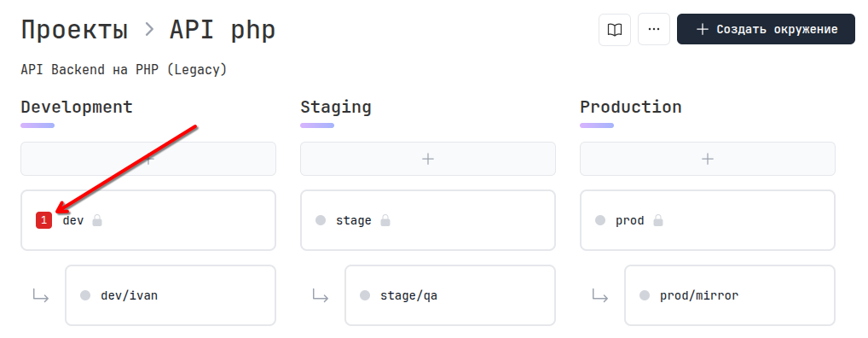This screenshot has height=338, width=868.
Task: Open the prod/mirror environment card
Action: (x=730, y=295)
